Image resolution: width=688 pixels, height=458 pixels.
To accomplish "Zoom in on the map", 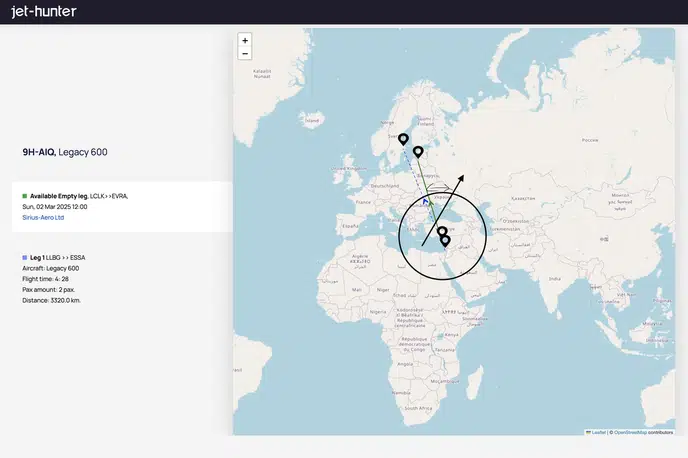I will pos(245,40).
